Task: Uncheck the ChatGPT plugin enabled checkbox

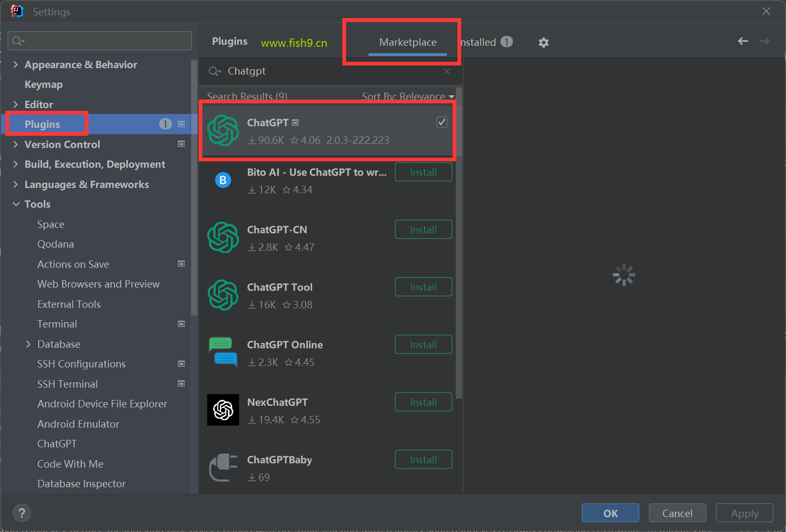Action: pyautogui.click(x=442, y=122)
